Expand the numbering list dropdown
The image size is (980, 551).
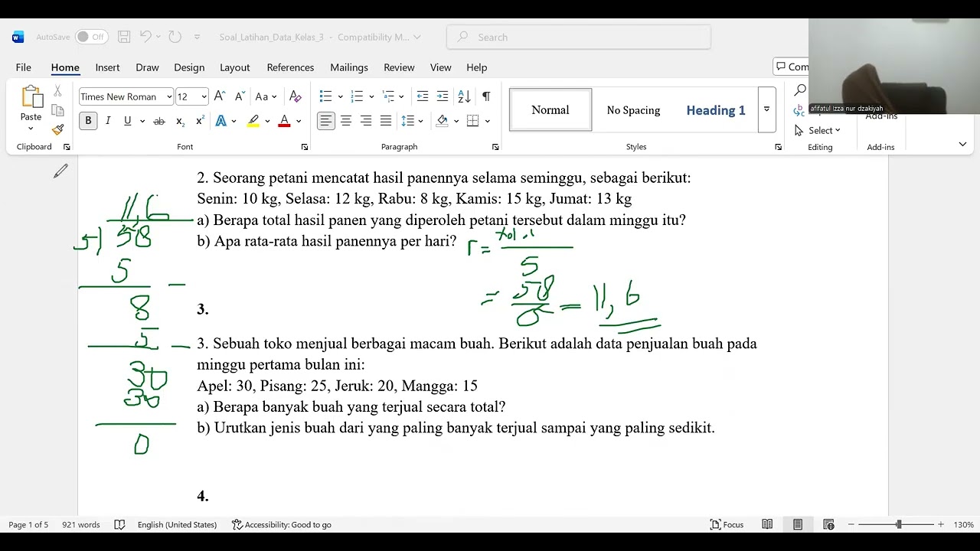(371, 96)
